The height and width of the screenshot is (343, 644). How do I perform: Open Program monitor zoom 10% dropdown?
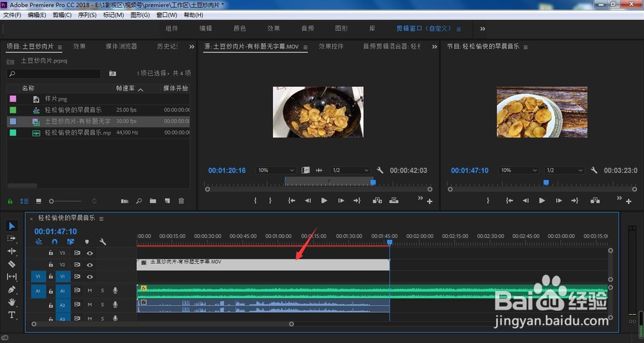click(518, 171)
